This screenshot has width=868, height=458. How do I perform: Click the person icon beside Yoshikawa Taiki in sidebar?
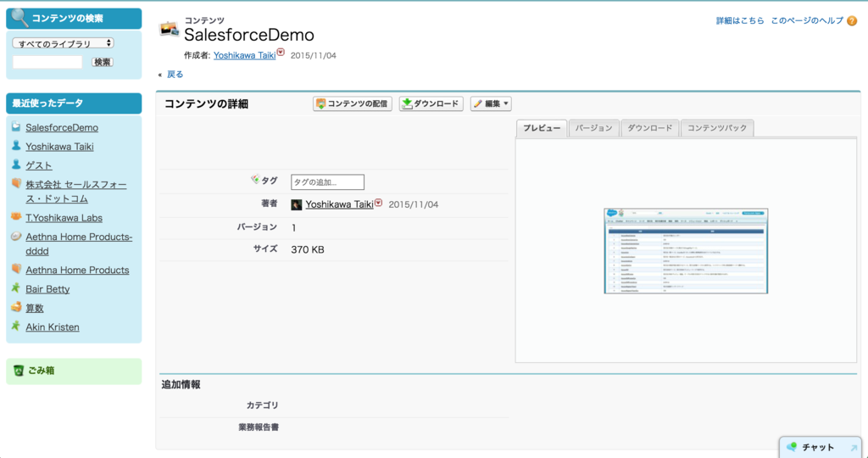click(x=16, y=146)
